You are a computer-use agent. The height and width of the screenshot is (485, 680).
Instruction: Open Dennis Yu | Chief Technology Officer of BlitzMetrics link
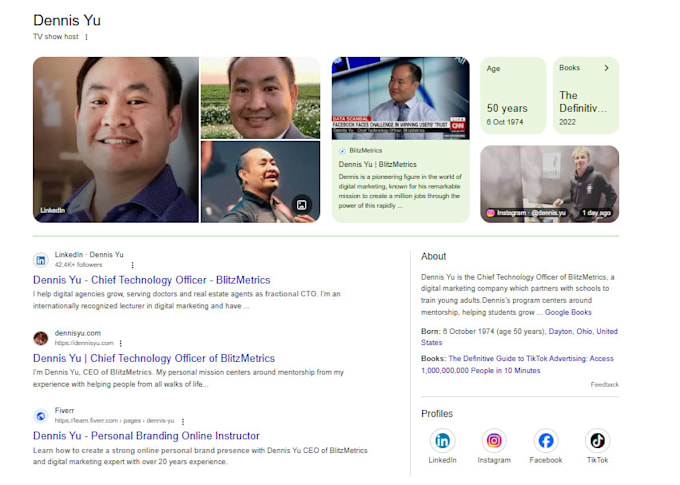click(154, 358)
